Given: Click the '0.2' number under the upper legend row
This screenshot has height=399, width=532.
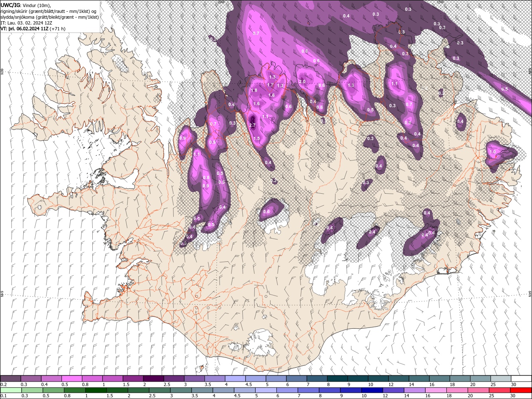Looking at the screenshot, I should tap(3, 384).
